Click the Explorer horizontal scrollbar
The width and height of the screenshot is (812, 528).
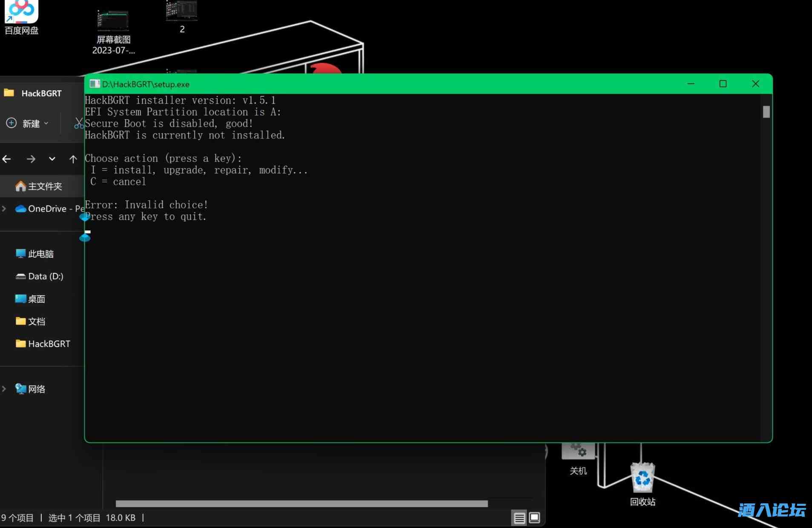click(x=301, y=504)
